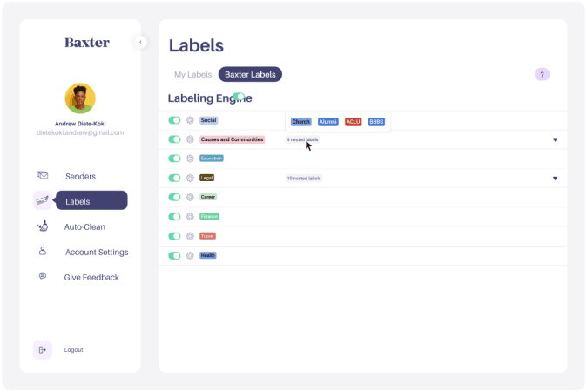Click the Senders envelope icon in sidebar

(42, 176)
